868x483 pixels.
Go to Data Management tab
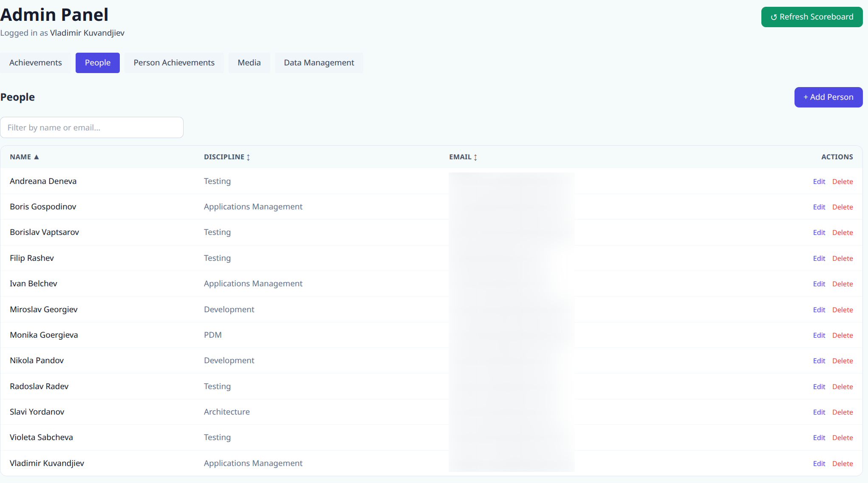(319, 63)
